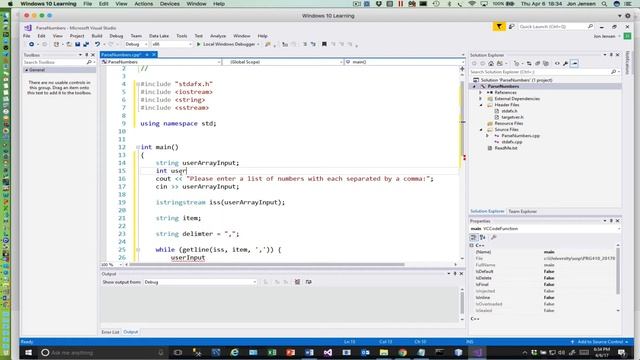Open the Tools menu
This screenshot has height=360, width=640.
pos(182,36)
